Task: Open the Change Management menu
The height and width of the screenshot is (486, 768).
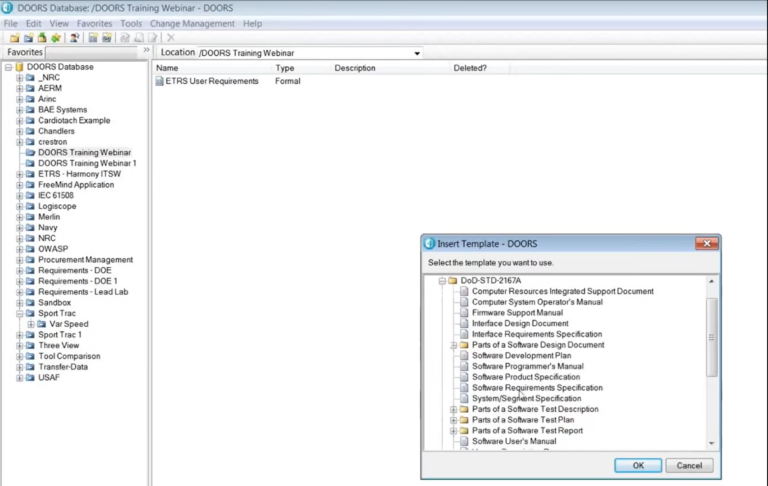Action: (192, 24)
